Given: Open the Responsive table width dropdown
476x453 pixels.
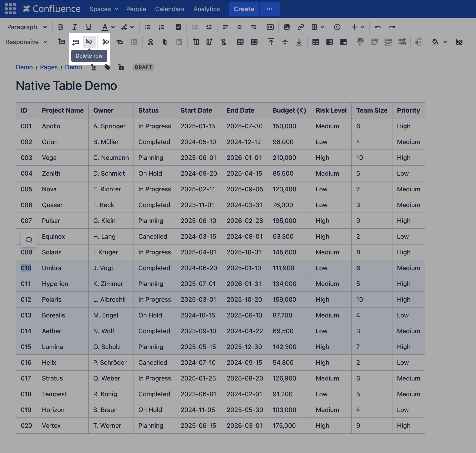Looking at the screenshot, I should pyautogui.click(x=26, y=42).
